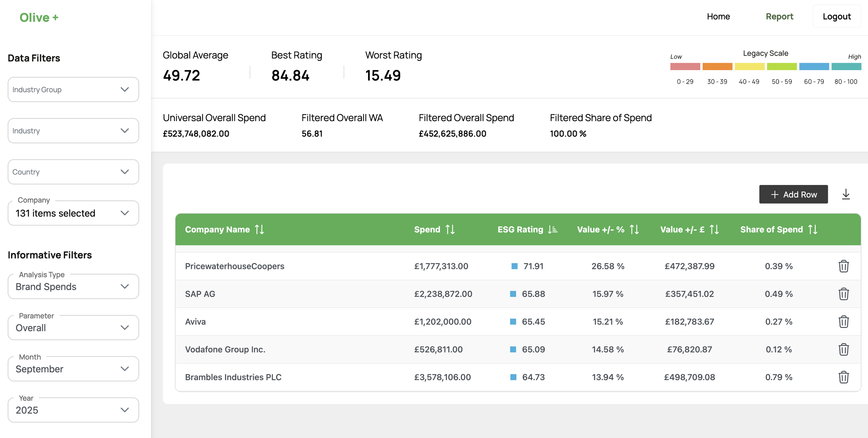Screen dimensions: 868x438
Task: Sort by Company Name column arrows
Action: 259,229
